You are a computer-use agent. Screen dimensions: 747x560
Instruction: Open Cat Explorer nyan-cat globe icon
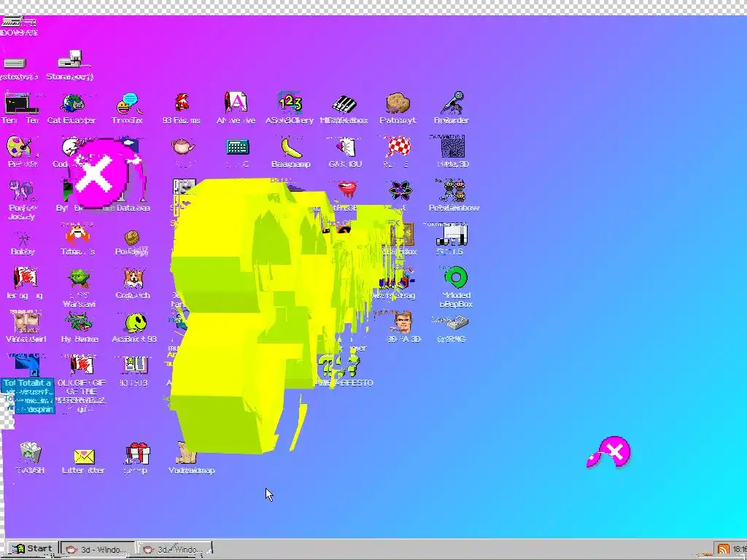click(72, 103)
